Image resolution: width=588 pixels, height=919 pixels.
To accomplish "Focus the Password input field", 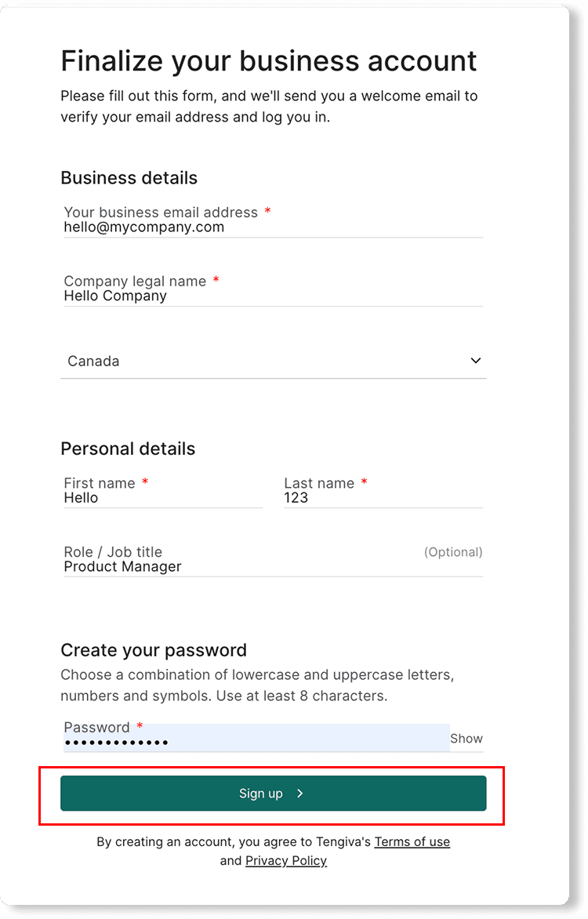I will coord(256,742).
